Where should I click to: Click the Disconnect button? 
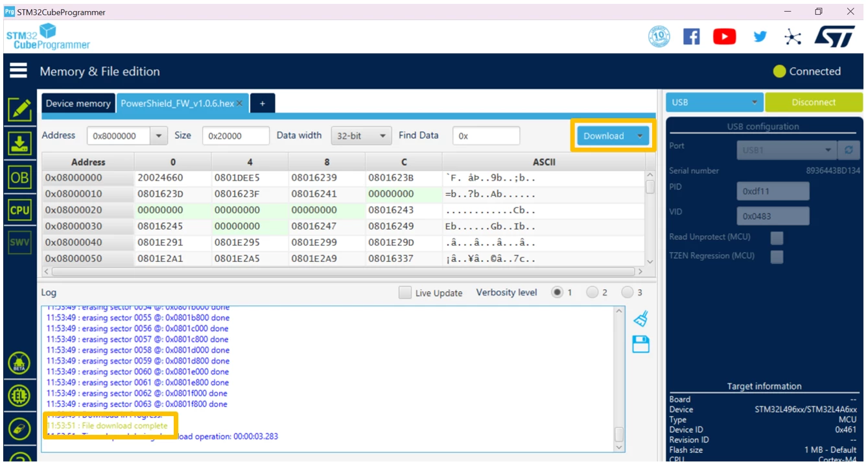pyautogui.click(x=814, y=102)
